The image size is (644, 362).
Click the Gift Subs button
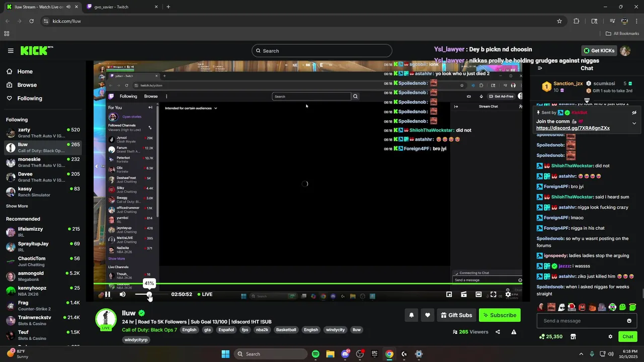coord(456,315)
